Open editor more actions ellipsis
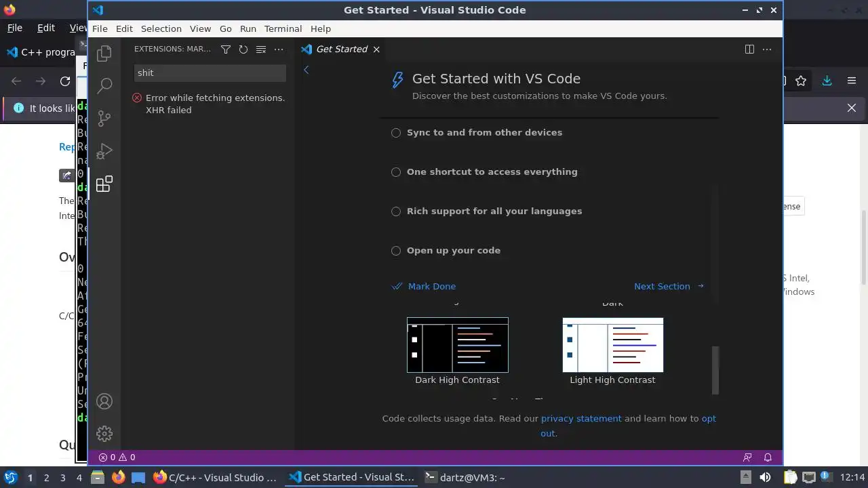 pos(767,49)
